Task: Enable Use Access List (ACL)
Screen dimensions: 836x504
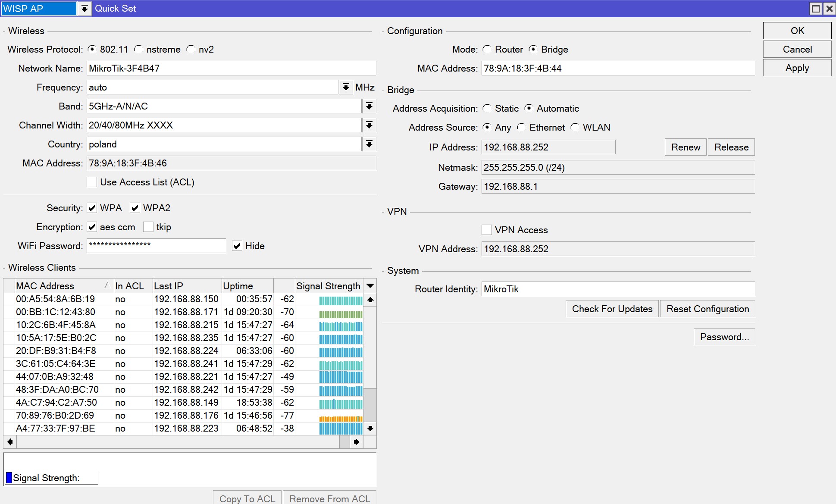Action: click(x=92, y=182)
